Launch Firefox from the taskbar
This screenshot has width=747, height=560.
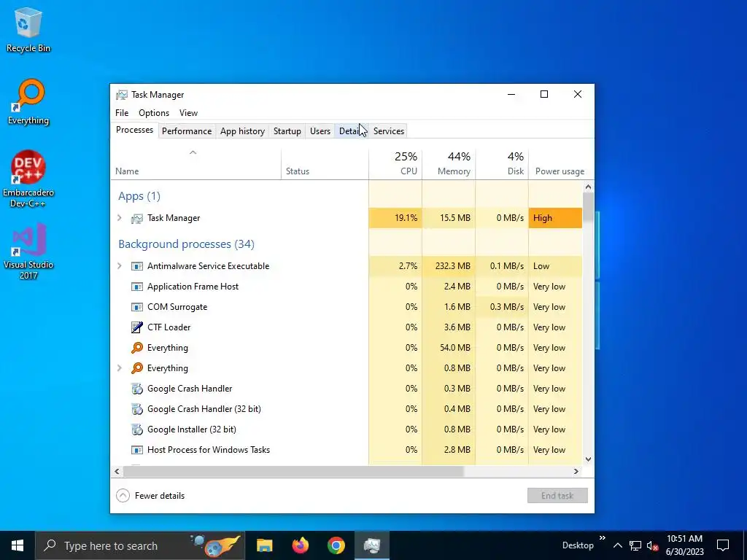click(x=300, y=545)
